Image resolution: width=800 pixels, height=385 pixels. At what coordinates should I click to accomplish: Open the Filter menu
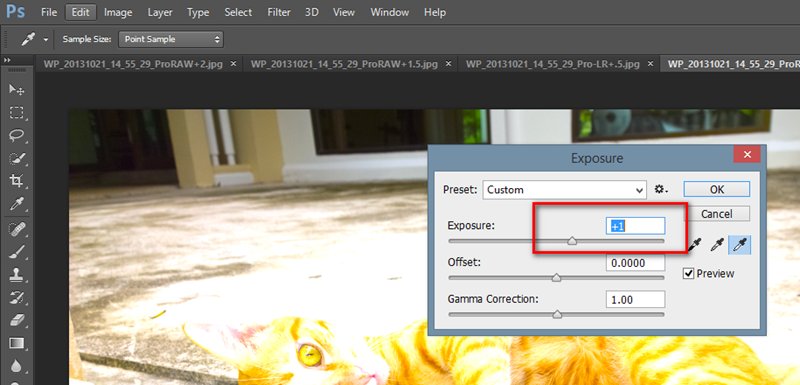[x=279, y=12]
